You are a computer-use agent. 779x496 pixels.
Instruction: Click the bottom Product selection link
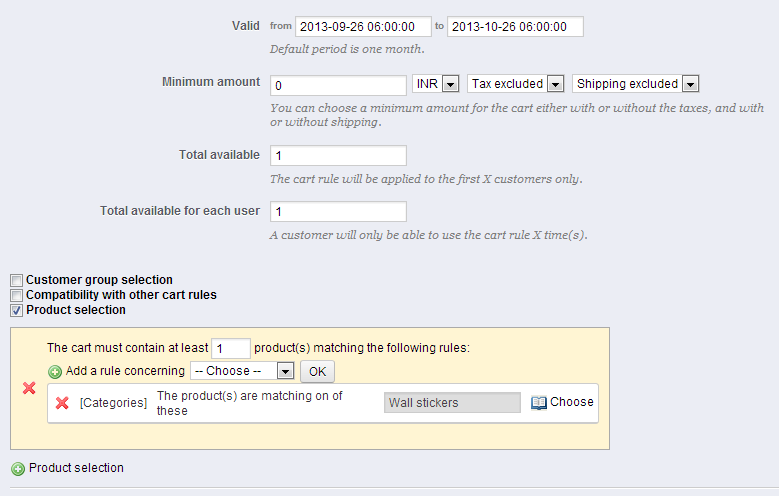point(76,468)
